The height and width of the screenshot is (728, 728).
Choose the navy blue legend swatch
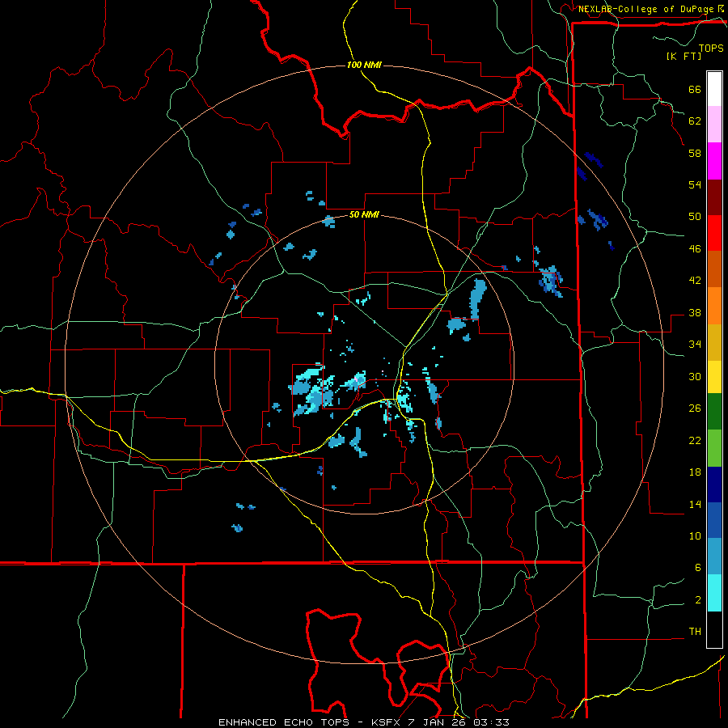tap(714, 485)
